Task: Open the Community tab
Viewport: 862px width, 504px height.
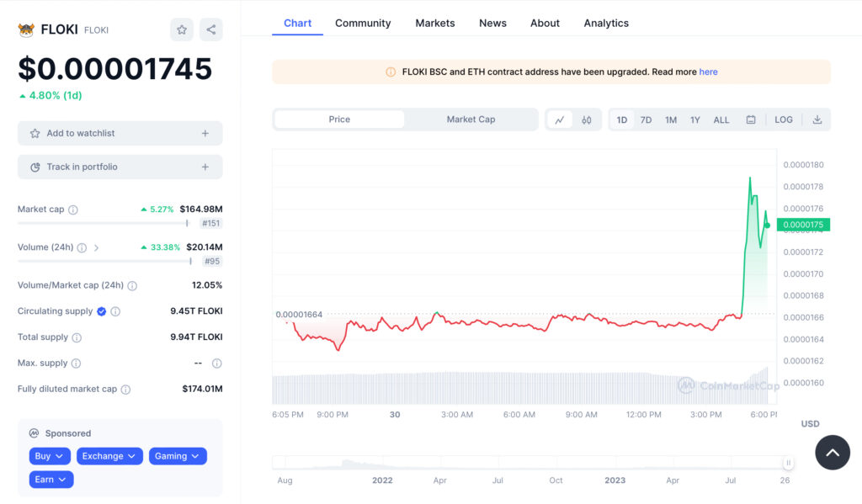Action: [x=363, y=23]
